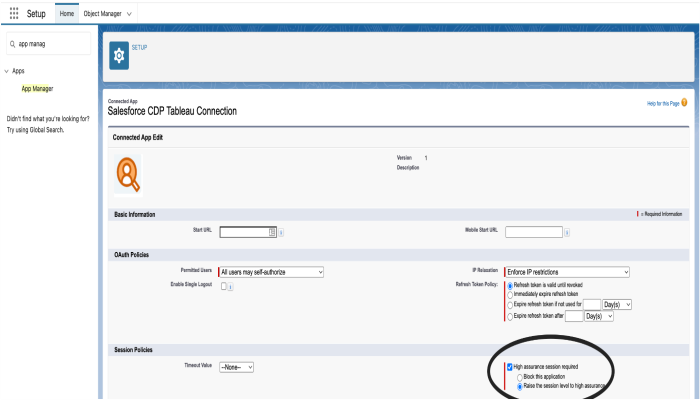Click the SETUP breadcrumb link

click(139, 47)
